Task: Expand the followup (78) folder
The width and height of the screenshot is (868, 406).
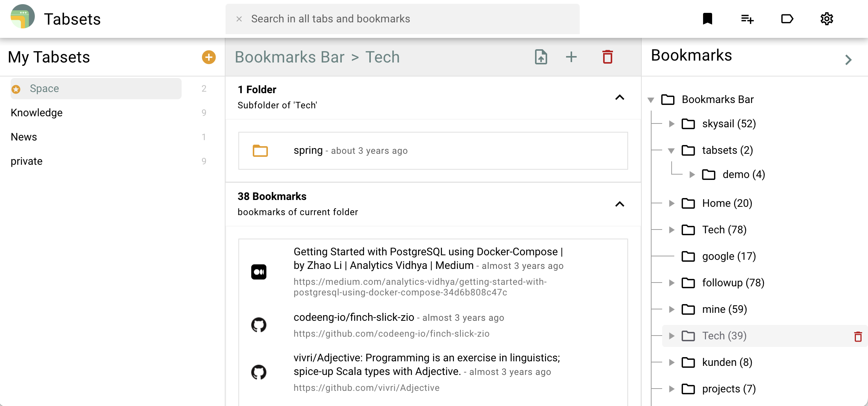Action: click(x=672, y=283)
